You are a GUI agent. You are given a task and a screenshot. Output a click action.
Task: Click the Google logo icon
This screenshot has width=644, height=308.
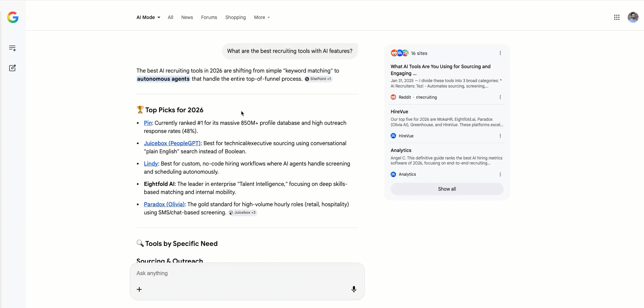[x=13, y=17]
